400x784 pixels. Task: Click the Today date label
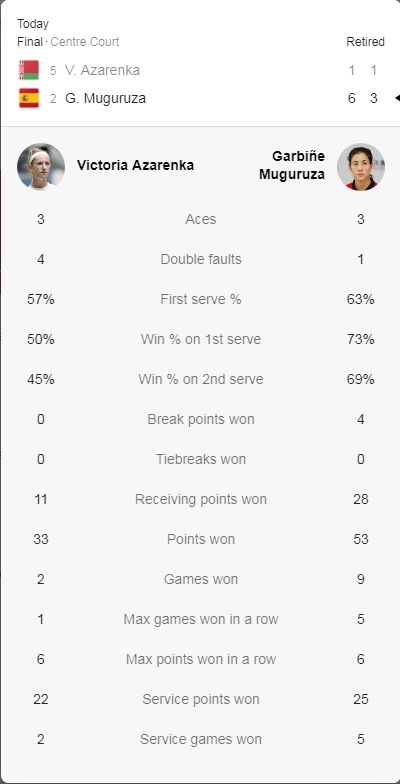point(33,24)
